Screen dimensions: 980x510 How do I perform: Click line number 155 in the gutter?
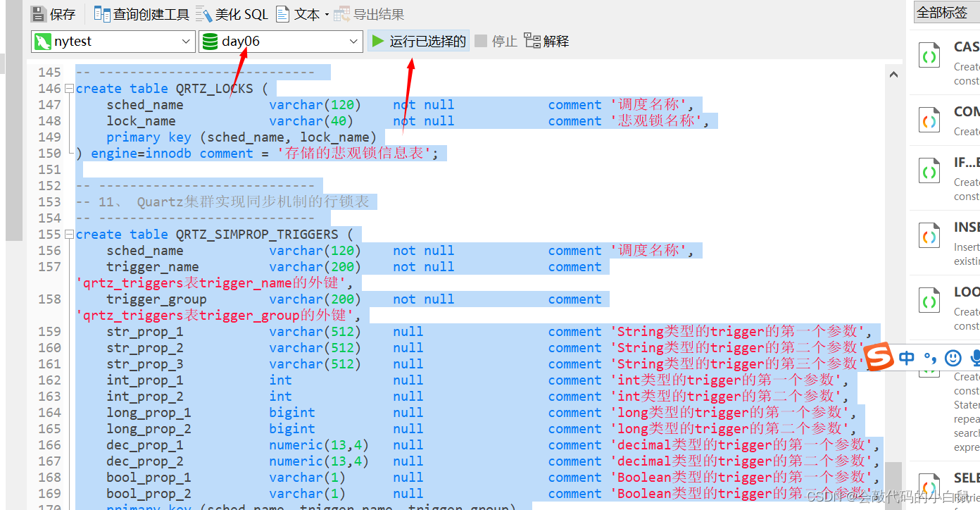(x=49, y=235)
